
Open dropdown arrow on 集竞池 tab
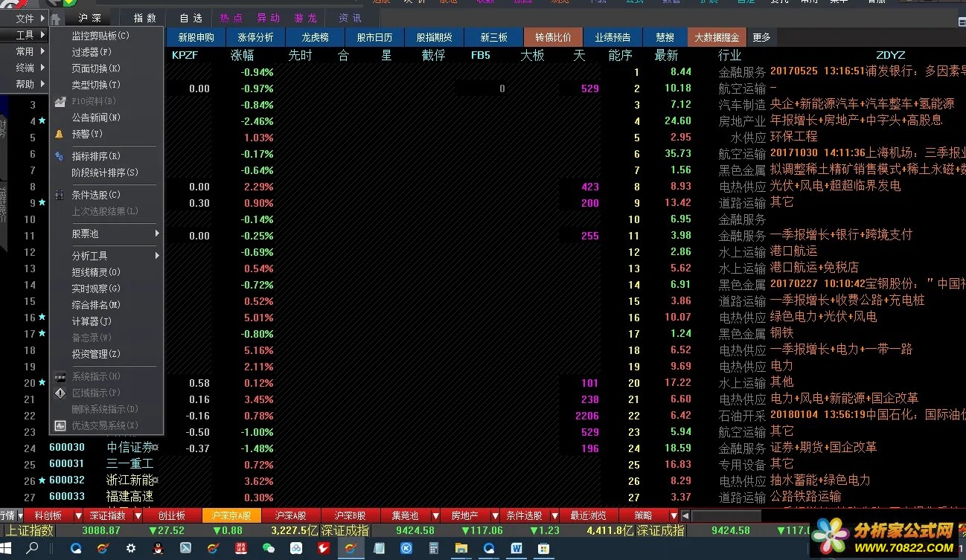coord(435,515)
